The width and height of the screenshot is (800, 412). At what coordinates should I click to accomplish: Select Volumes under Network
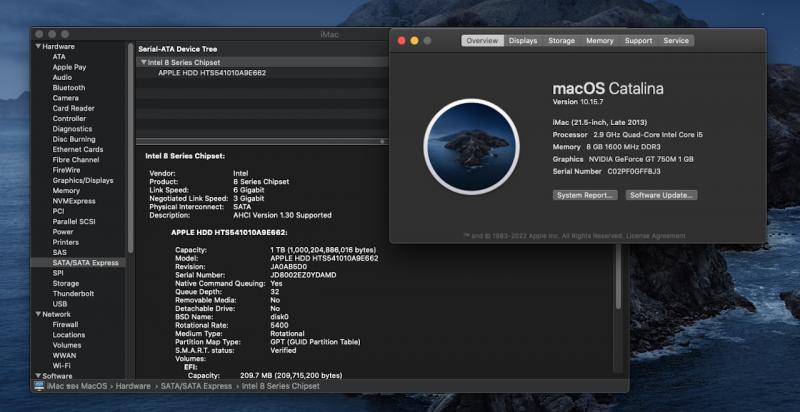66,345
